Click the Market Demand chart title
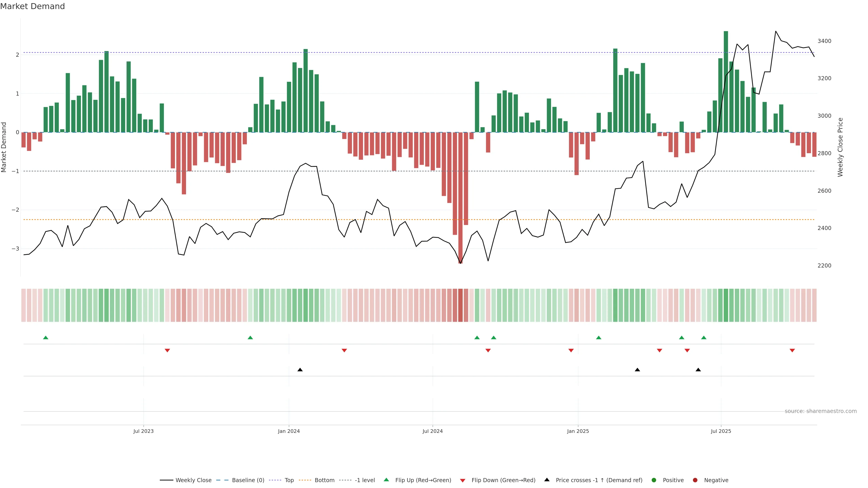This screenshot has width=868, height=488. (32, 6)
